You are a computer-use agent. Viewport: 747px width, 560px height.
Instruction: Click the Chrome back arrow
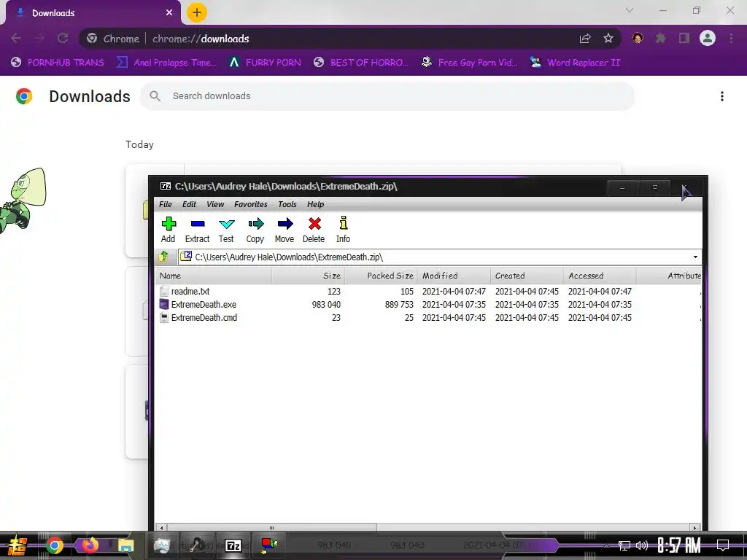16,38
